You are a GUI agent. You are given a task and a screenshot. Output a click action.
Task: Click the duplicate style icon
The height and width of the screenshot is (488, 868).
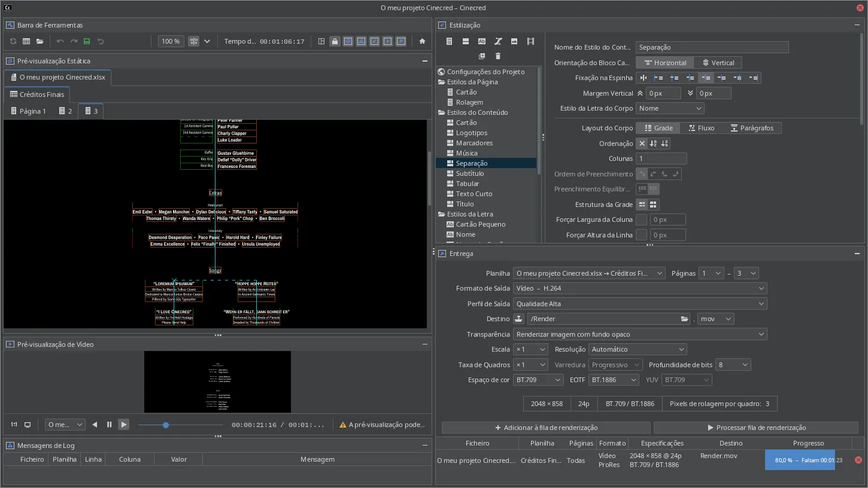click(x=481, y=56)
